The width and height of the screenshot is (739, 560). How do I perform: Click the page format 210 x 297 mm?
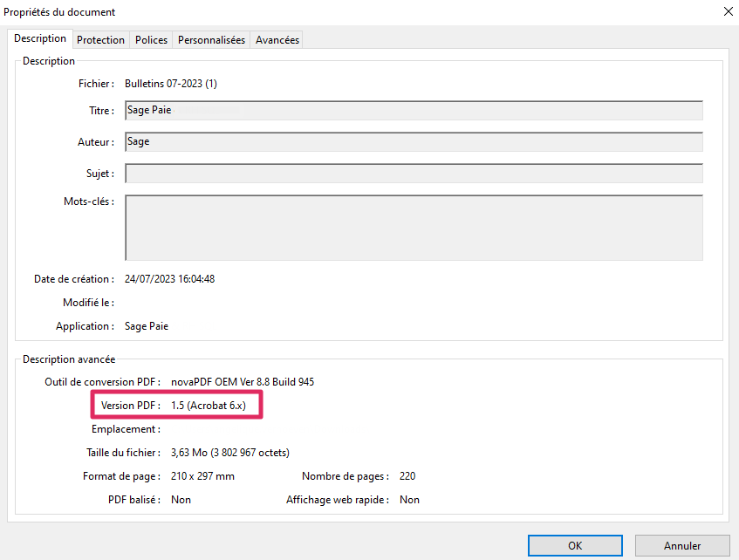click(x=202, y=476)
